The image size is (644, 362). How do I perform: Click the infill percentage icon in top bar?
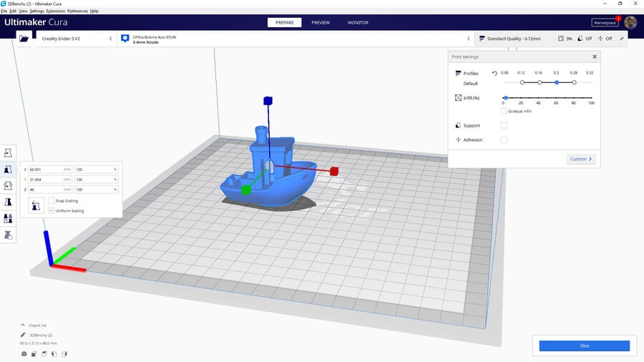(x=560, y=39)
